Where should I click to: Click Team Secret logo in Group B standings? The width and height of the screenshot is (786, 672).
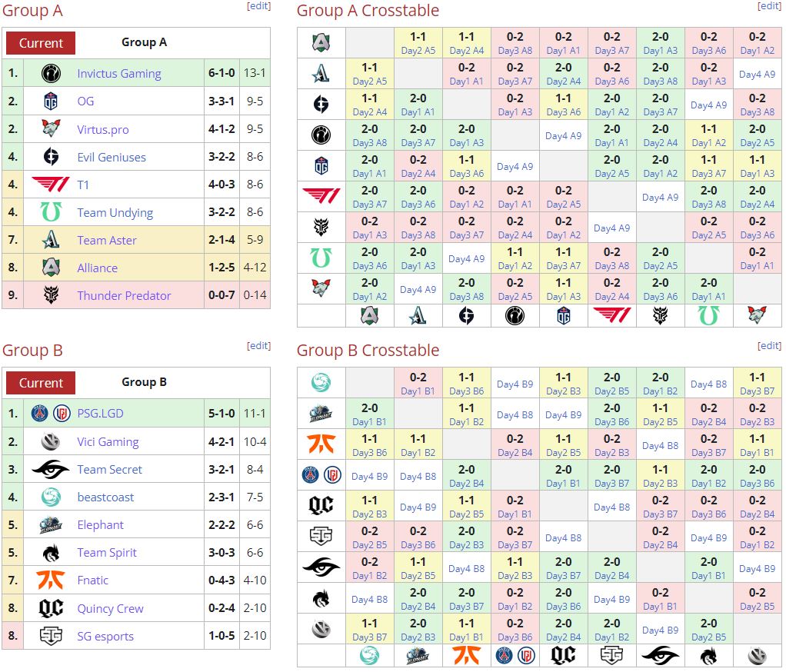pyautogui.click(x=51, y=470)
